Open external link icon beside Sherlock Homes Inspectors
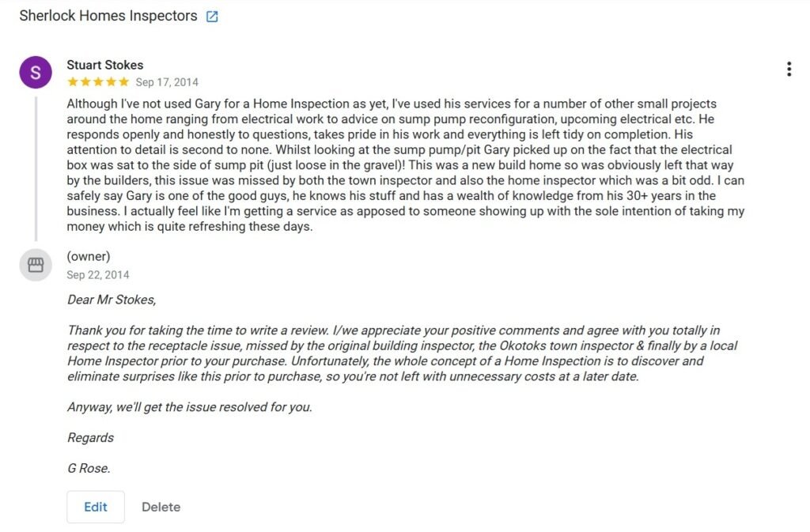 point(212,17)
